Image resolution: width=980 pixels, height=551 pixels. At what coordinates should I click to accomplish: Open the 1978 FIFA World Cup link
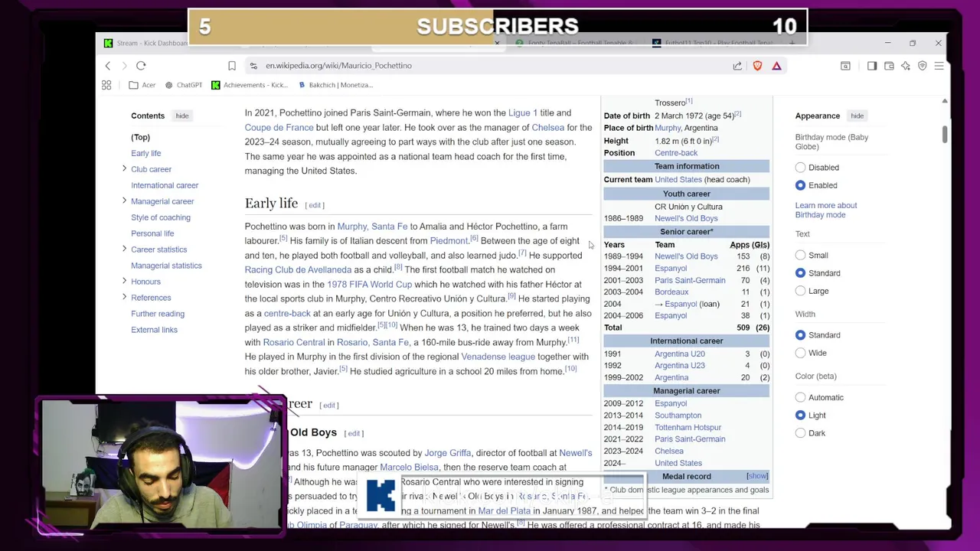pyautogui.click(x=369, y=284)
